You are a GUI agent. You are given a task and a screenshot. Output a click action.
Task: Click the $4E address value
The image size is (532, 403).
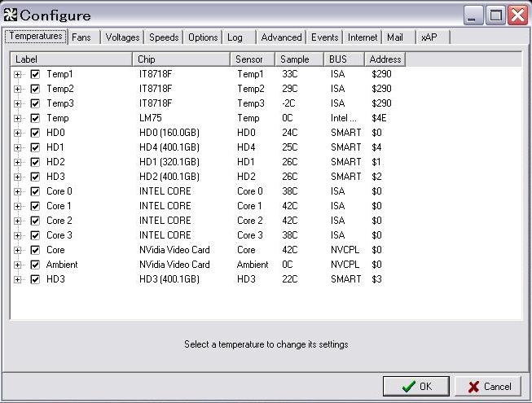pyautogui.click(x=379, y=118)
